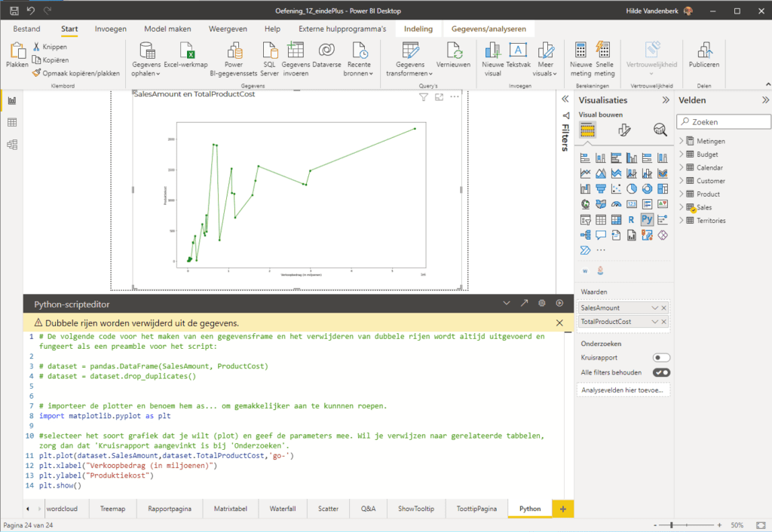Screen dimensions: 772x532
Task: Switch to the Model maken ribbon tab
Action: point(167,29)
